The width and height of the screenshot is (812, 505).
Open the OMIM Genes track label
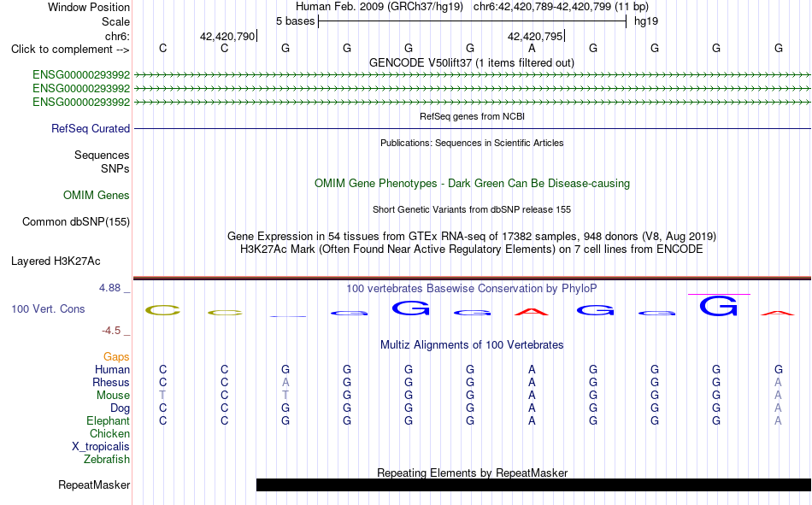[97, 196]
